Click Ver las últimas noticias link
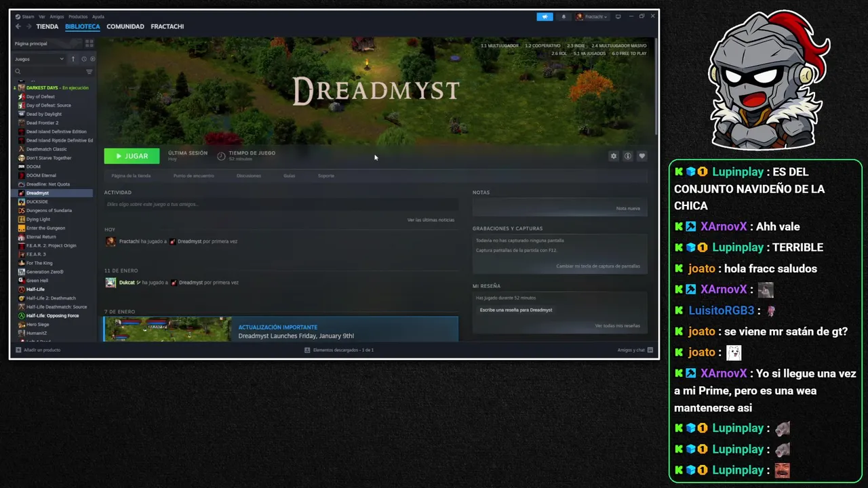 [x=431, y=220]
